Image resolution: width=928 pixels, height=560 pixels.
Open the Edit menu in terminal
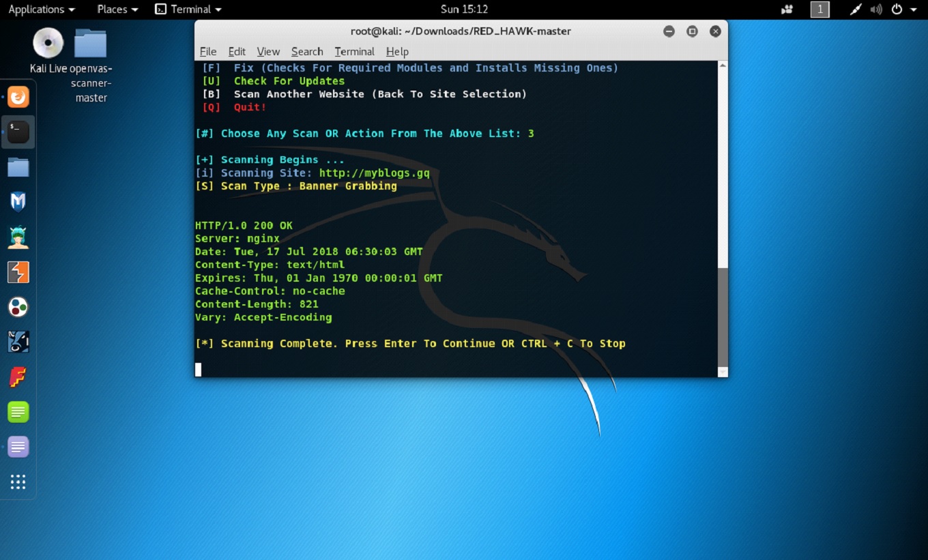(x=237, y=52)
